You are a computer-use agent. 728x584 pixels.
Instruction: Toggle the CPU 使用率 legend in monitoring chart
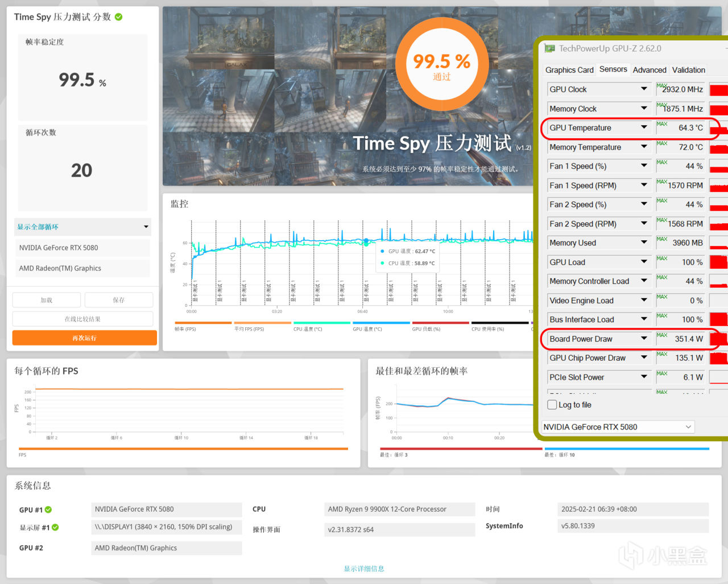(500, 326)
